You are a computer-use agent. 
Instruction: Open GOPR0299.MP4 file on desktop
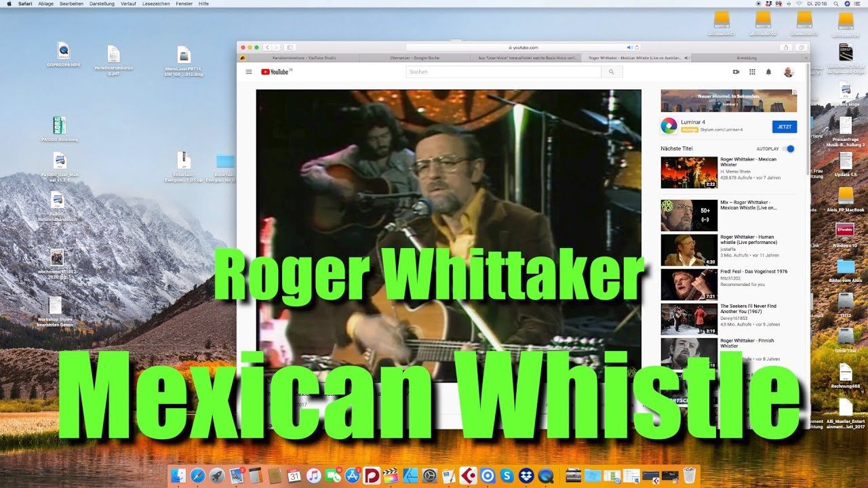pyautogui.click(x=63, y=55)
